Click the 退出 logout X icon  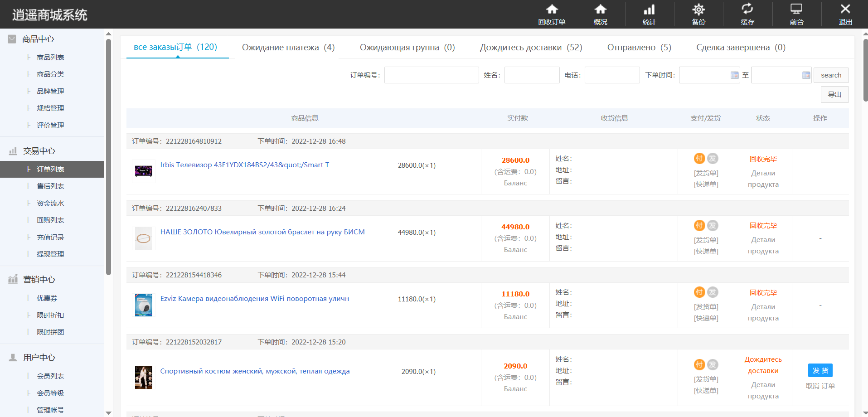tap(845, 10)
